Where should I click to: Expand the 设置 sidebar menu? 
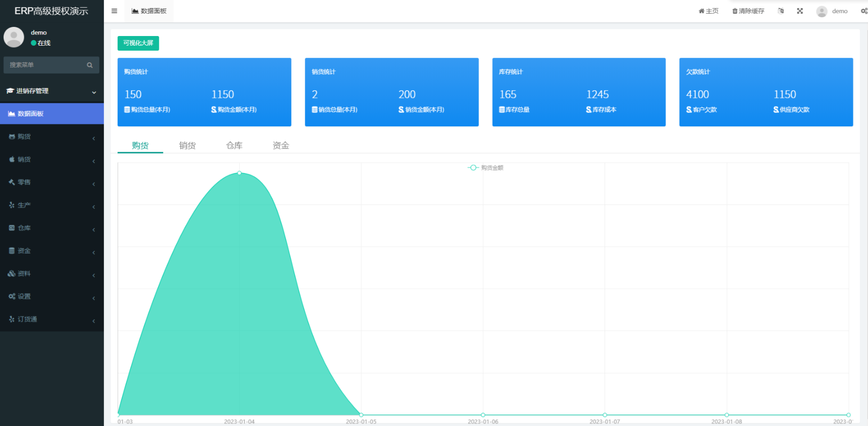click(52, 297)
